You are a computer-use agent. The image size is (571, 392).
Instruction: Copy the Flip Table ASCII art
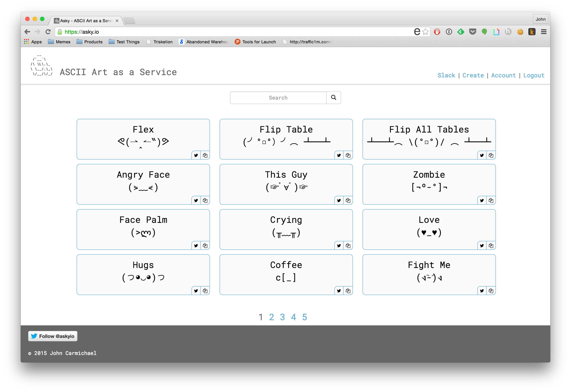pos(348,155)
